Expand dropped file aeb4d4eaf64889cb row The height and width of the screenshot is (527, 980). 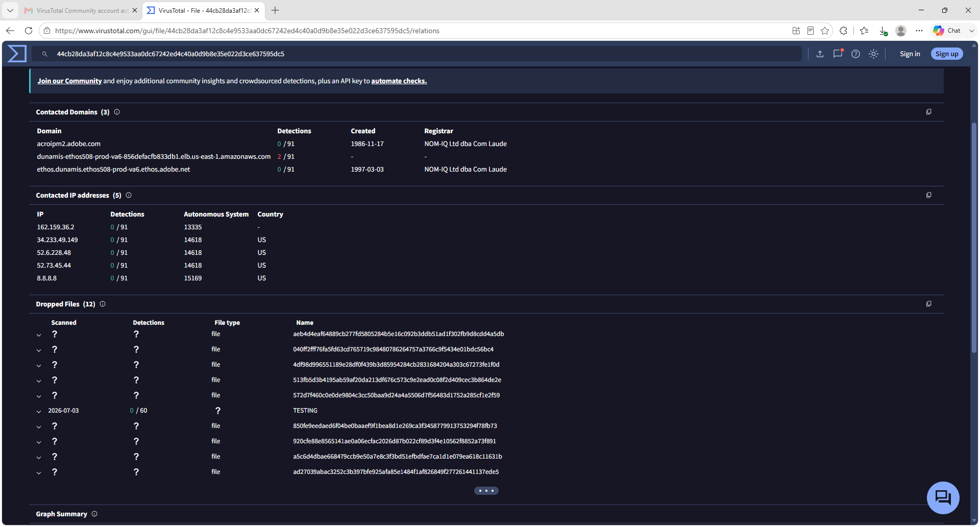coord(39,335)
